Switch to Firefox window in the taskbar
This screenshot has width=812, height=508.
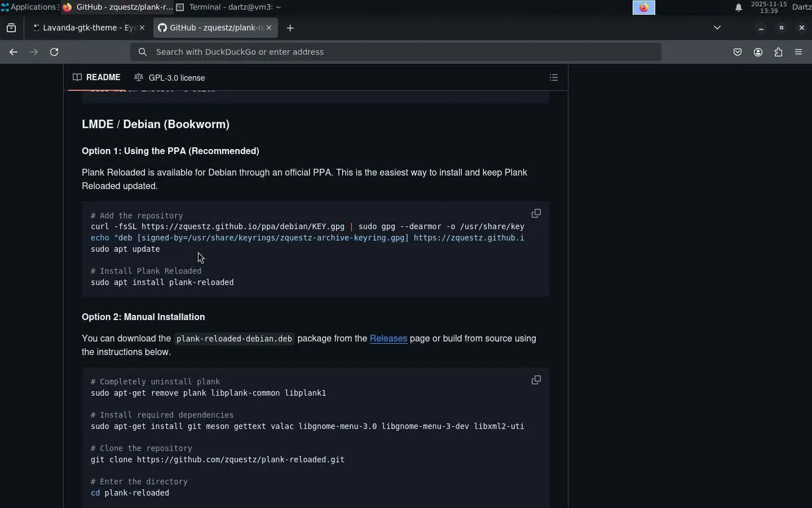pyautogui.click(x=118, y=7)
